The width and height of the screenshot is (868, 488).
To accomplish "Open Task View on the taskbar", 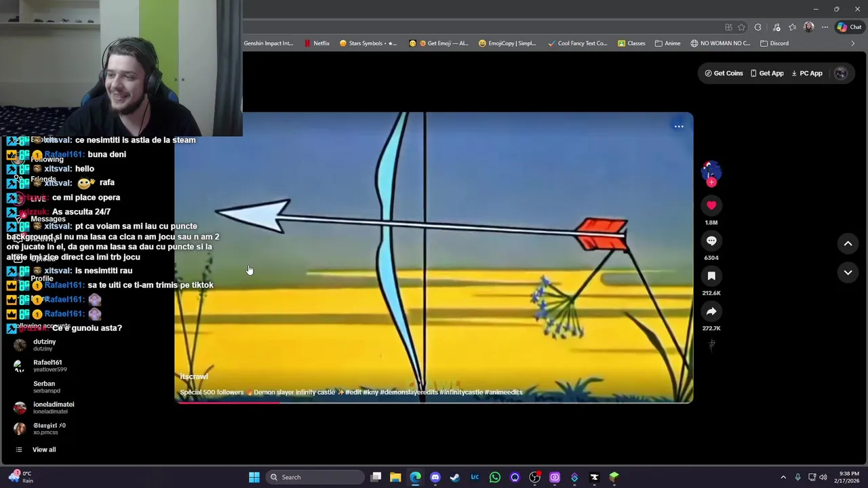I will pos(376,477).
